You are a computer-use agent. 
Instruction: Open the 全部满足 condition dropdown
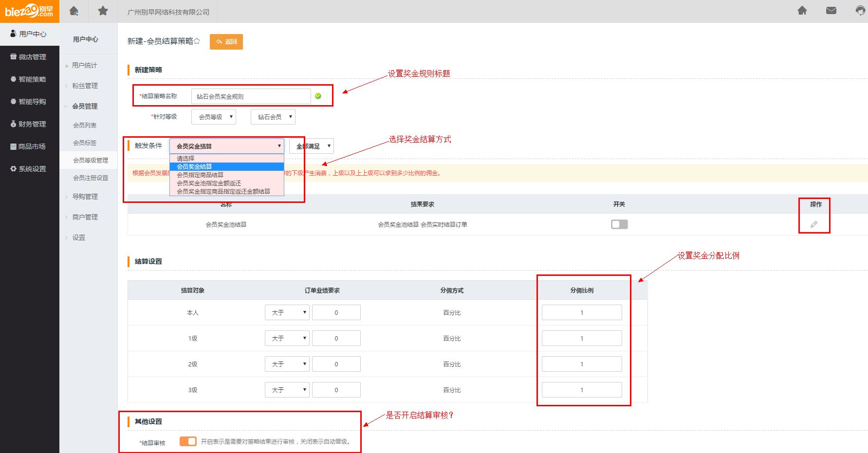312,146
